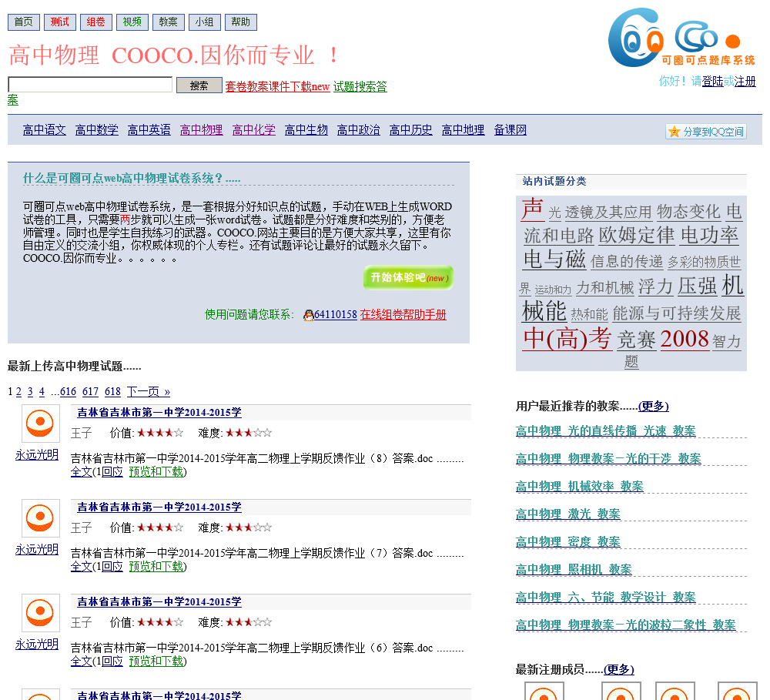Select the 2008 category tag

tap(685, 340)
